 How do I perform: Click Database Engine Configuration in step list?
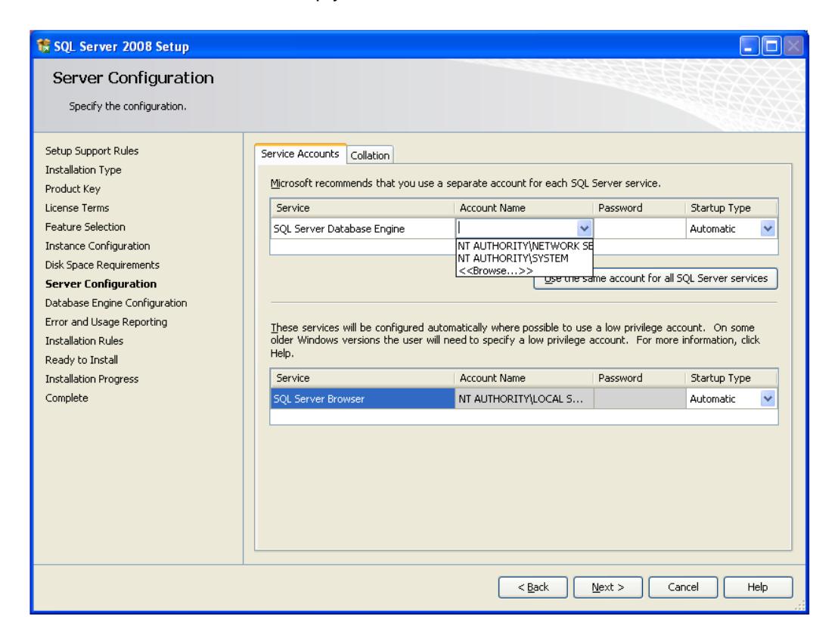[116, 303]
